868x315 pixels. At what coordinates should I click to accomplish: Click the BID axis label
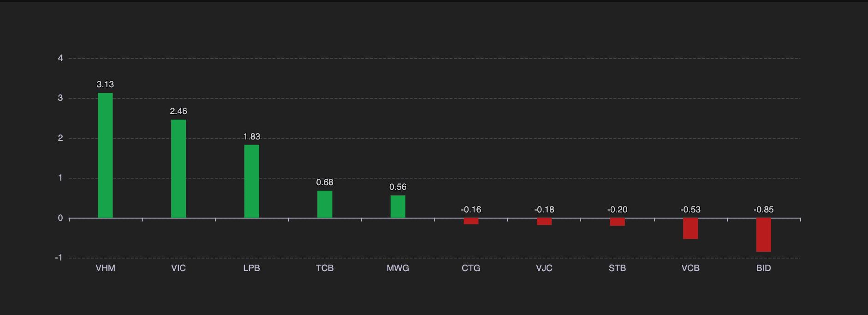point(764,268)
